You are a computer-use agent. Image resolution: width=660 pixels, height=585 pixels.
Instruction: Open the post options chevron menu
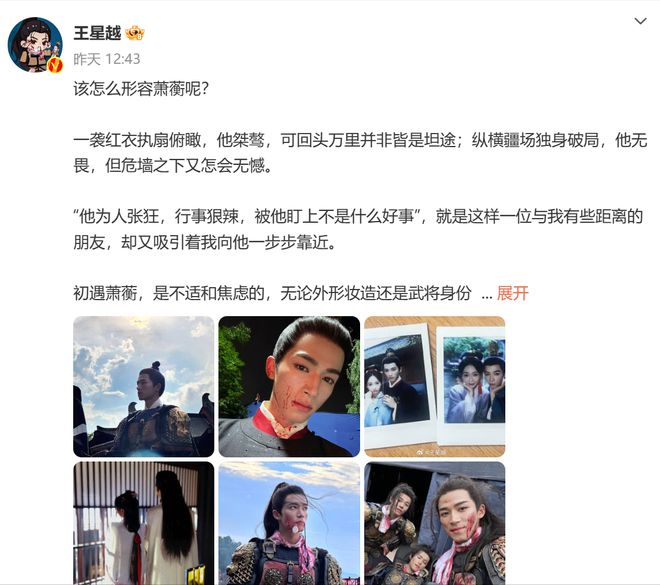click(x=640, y=21)
